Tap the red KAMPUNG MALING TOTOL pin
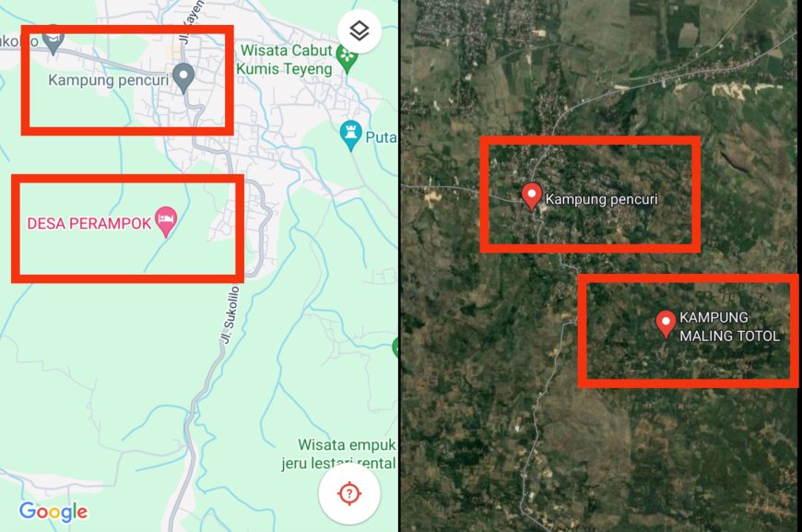The height and width of the screenshot is (532, 802). [x=666, y=325]
